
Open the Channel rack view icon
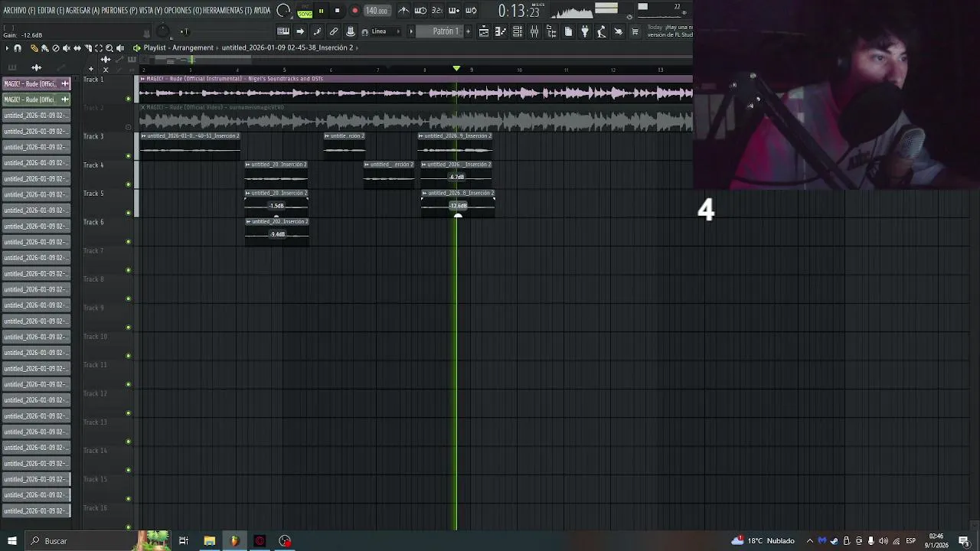click(x=518, y=31)
